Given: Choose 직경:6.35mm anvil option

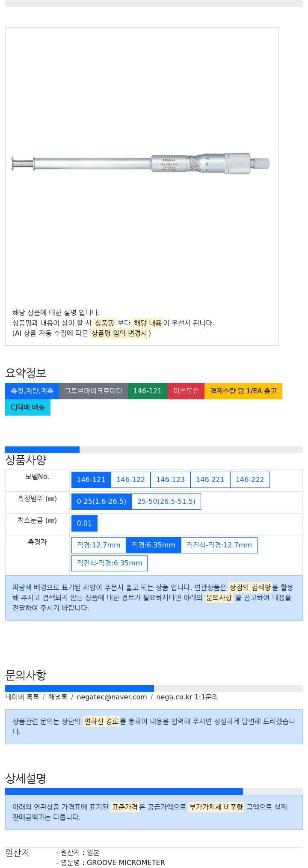Looking at the screenshot, I should click(x=154, y=545).
